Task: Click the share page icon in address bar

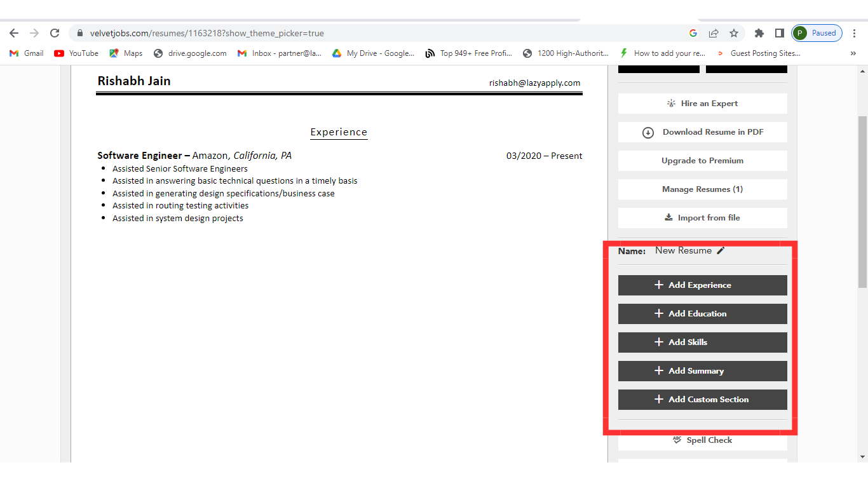Action: tap(714, 33)
